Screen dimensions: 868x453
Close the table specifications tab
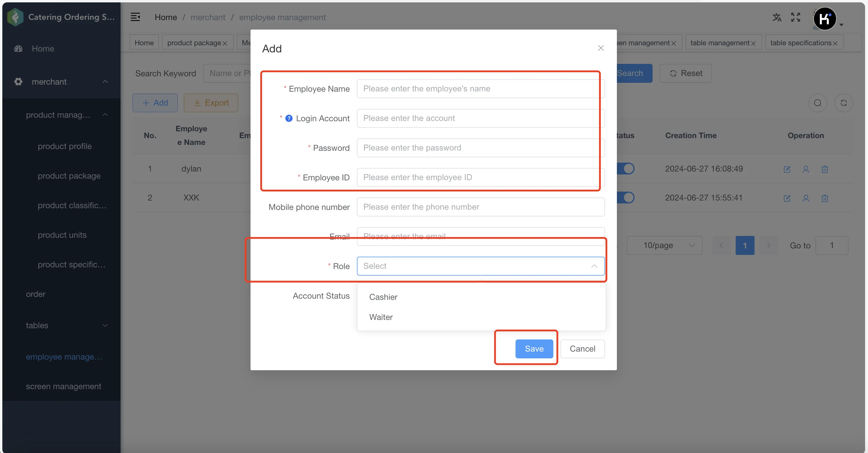[x=835, y=43]
